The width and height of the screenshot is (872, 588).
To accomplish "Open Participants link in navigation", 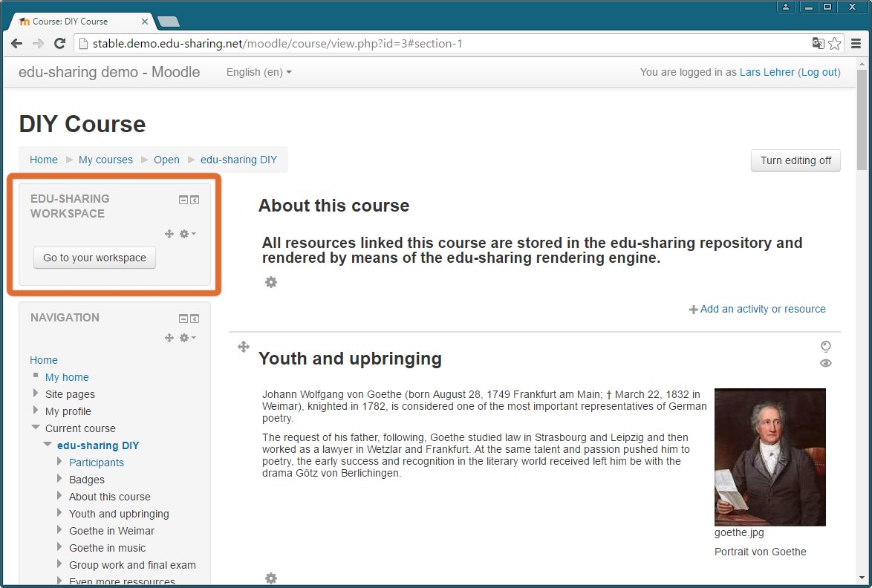I will (x=97, y=463).
